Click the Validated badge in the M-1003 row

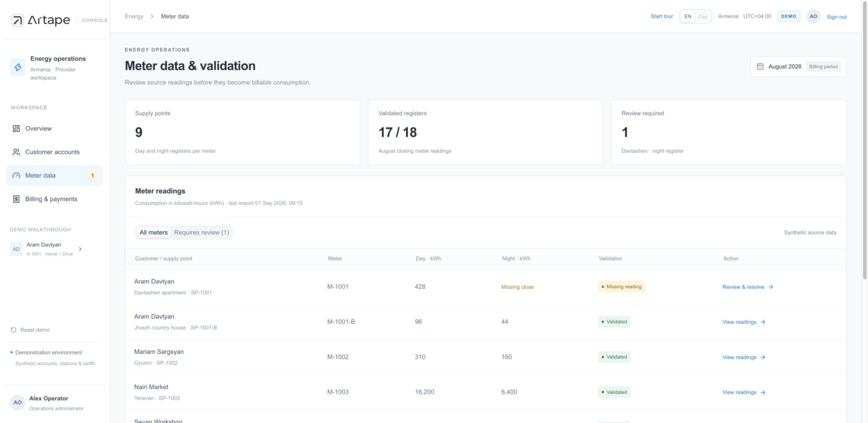[x=614, y=392]
